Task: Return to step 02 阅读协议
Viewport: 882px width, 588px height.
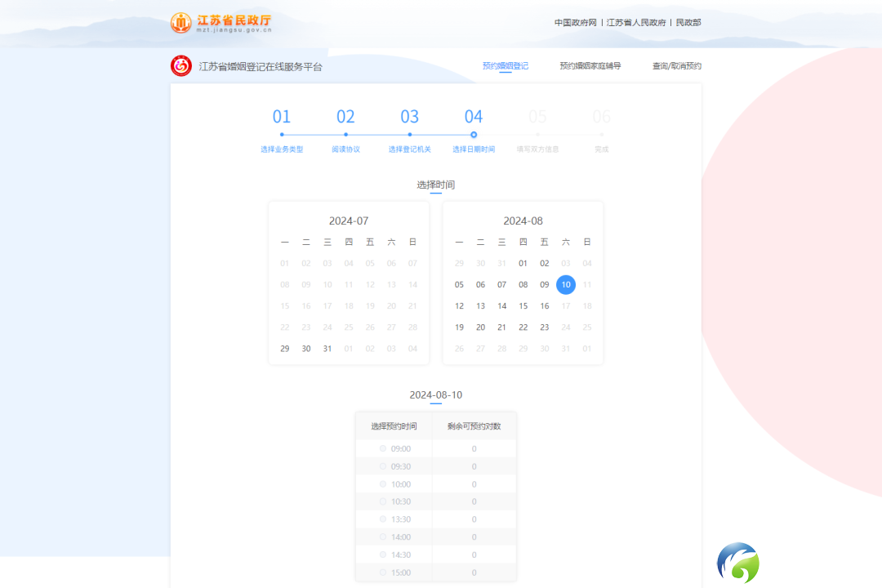Action: coord(345,131)
